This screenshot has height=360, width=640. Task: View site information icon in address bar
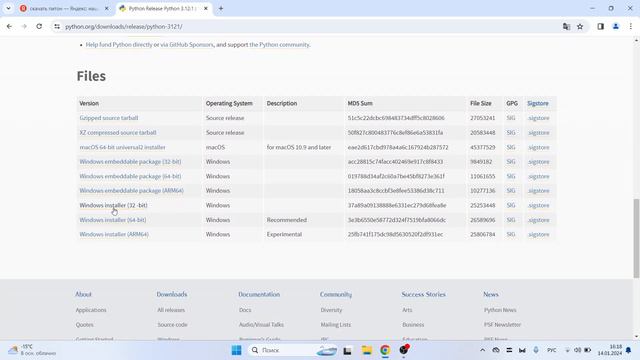click(x=57, y=27)
